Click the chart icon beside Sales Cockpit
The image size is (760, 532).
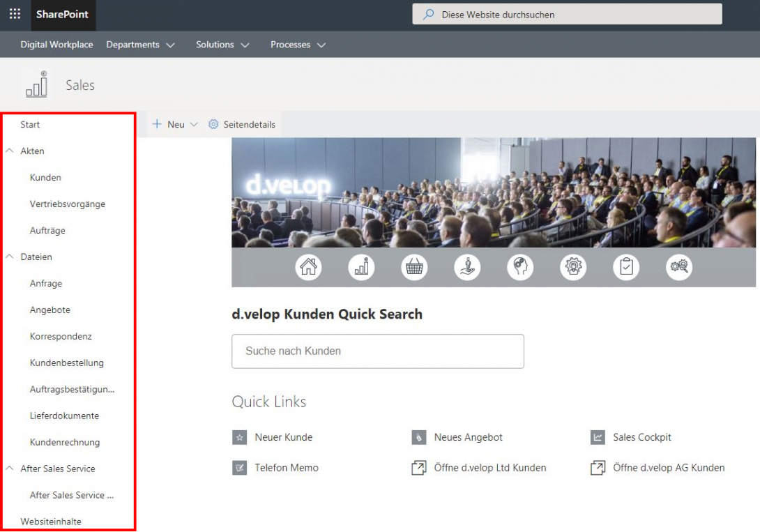pyautogui.click(x=598, y=437)
